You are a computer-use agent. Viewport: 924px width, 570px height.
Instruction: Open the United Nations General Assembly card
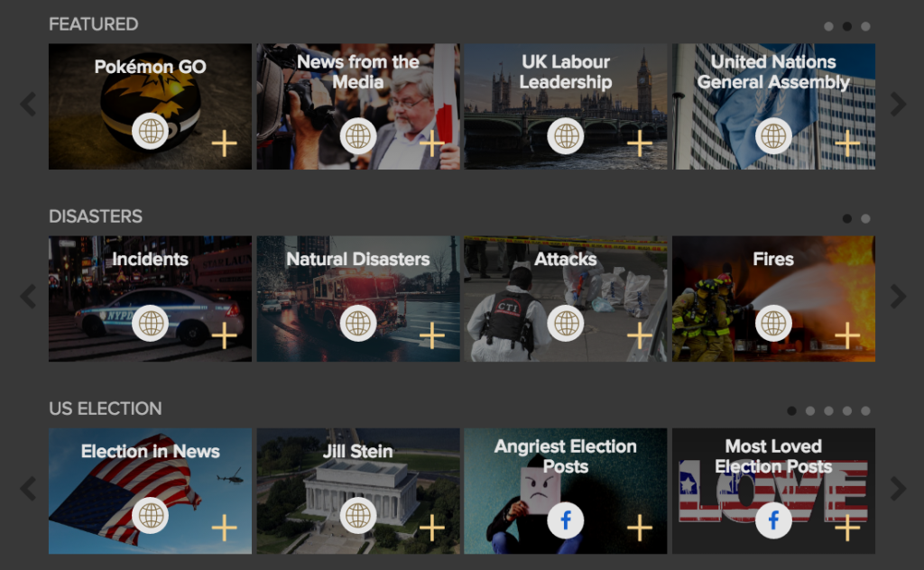tap(773, 72)
